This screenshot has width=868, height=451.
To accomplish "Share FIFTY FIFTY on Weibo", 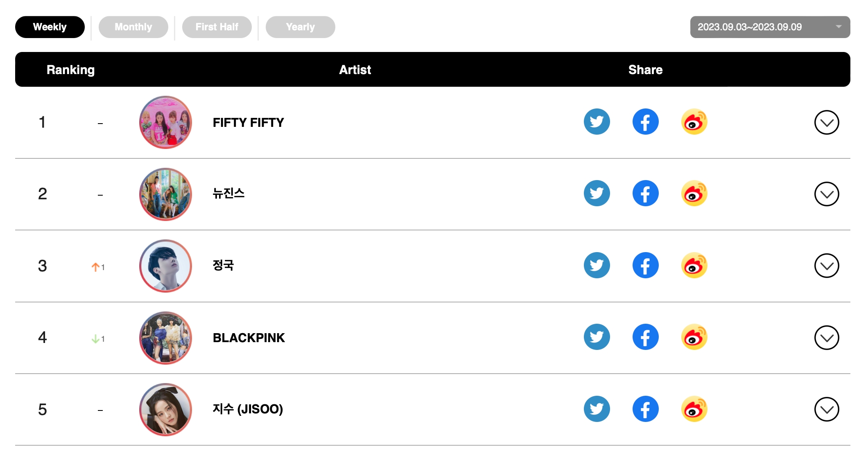I will coord(694,122).
